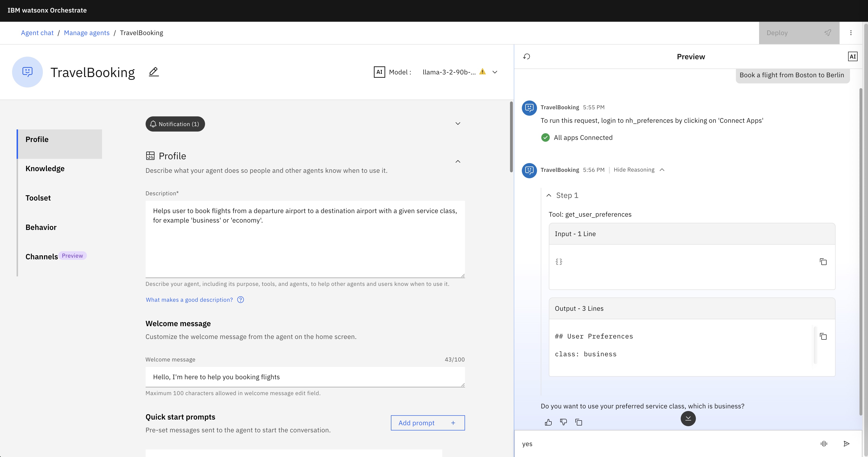Open the Model selection dropdown
This screenshot has height=457, width=868.
click(x=495, y=72)
